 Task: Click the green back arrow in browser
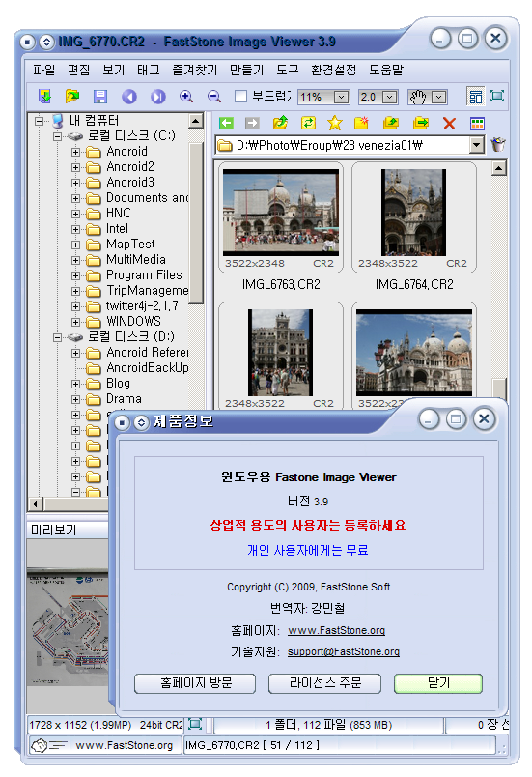click(226, 123)
